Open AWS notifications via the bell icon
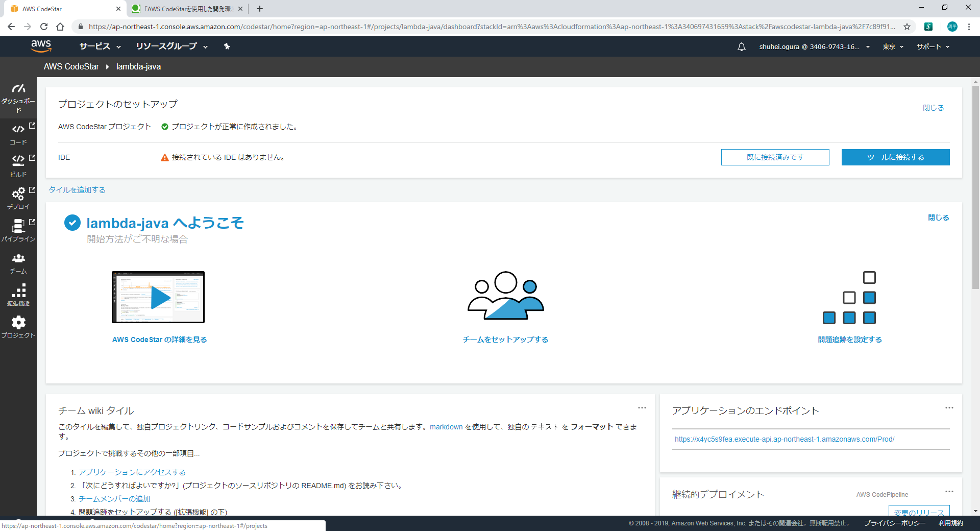 click(x=741, y=46)
